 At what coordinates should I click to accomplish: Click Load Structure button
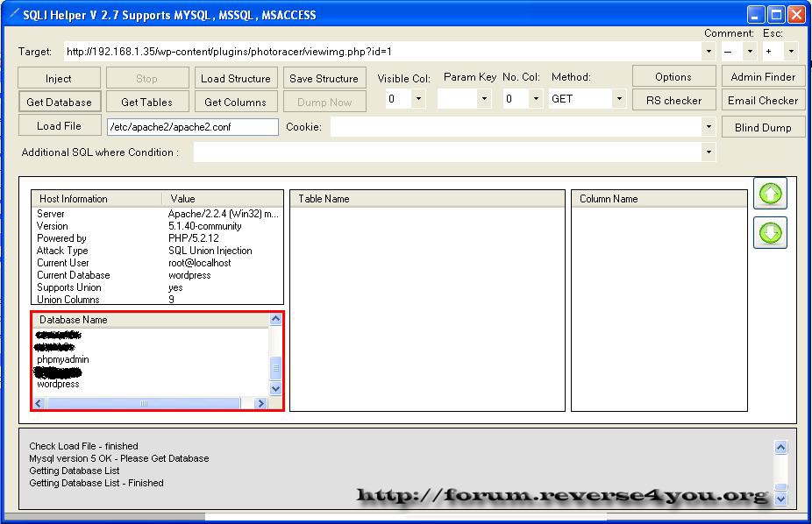(x=236, y=78)
